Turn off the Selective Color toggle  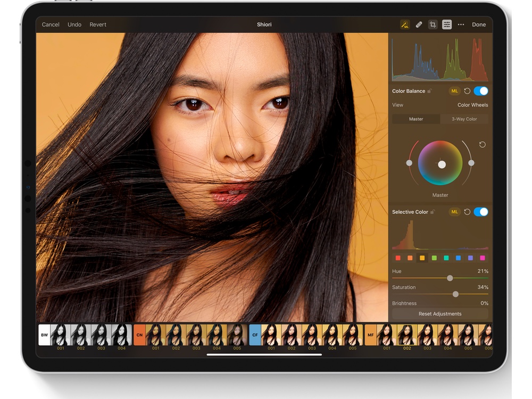pyautogui.click(x=481, y=212)
